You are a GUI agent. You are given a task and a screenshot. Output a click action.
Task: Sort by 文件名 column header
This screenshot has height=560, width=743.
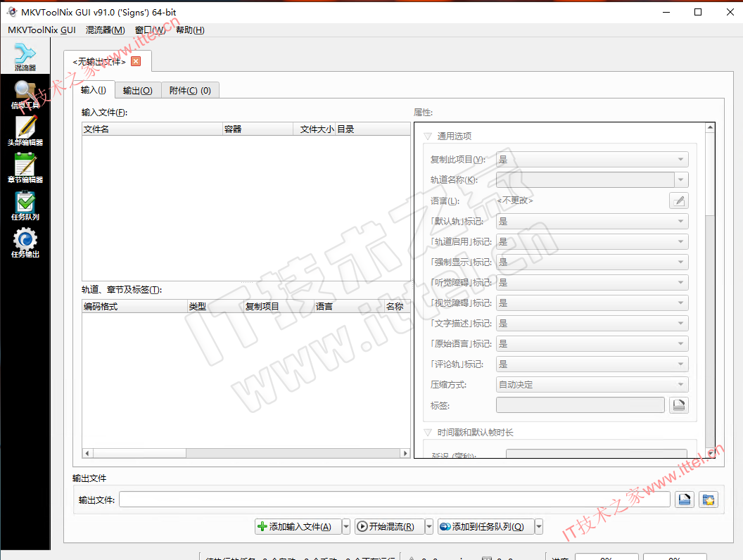pos(152,129)
